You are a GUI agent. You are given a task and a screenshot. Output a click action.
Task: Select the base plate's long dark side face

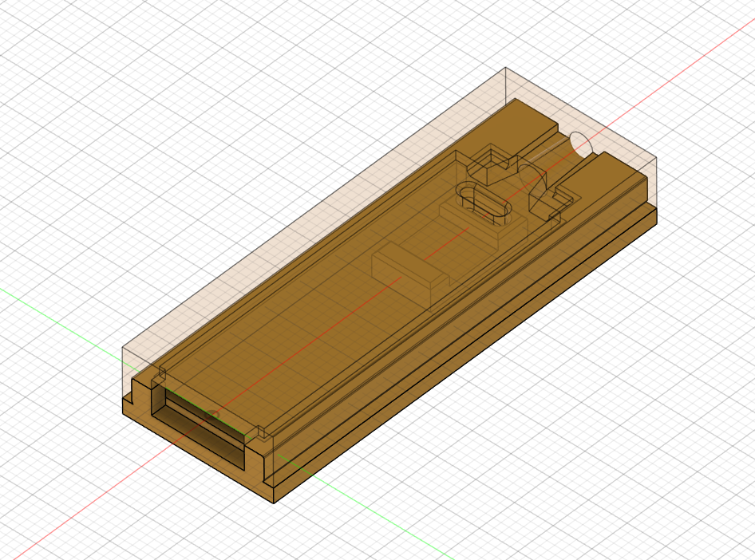[x=464, y=356]
